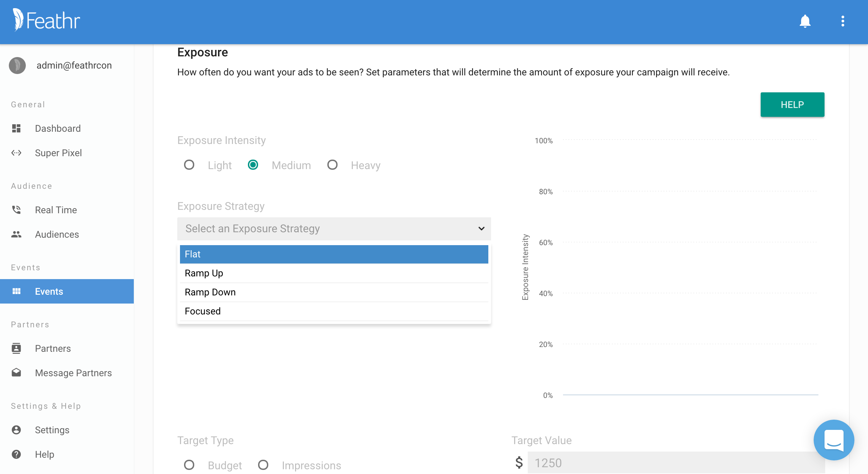This screenshot has height=474, width=868.
Task: Open Message Partners
Action: (67, 373)
